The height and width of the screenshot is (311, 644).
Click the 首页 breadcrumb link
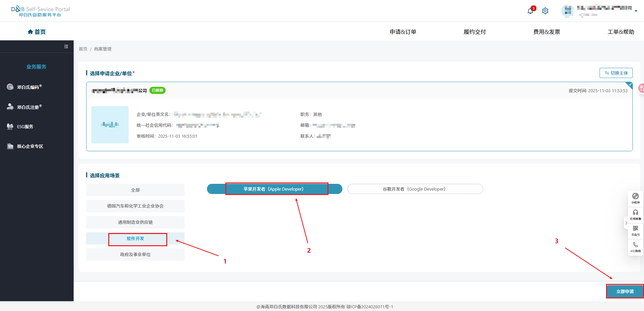point(83,49)
